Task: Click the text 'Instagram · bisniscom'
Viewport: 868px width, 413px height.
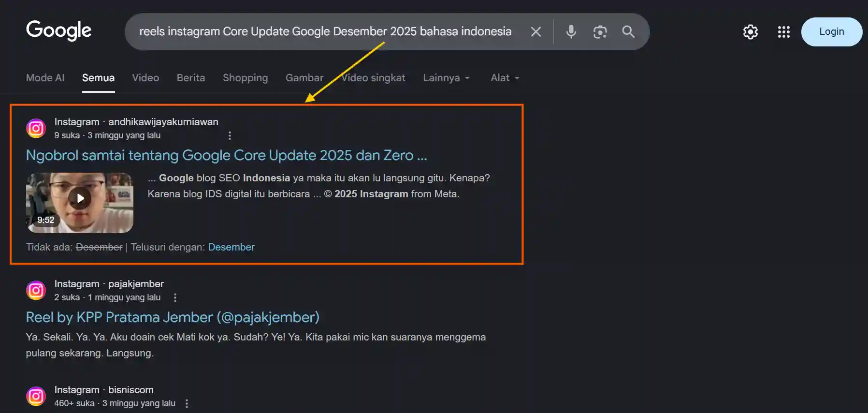Action: tap(104, 390)
